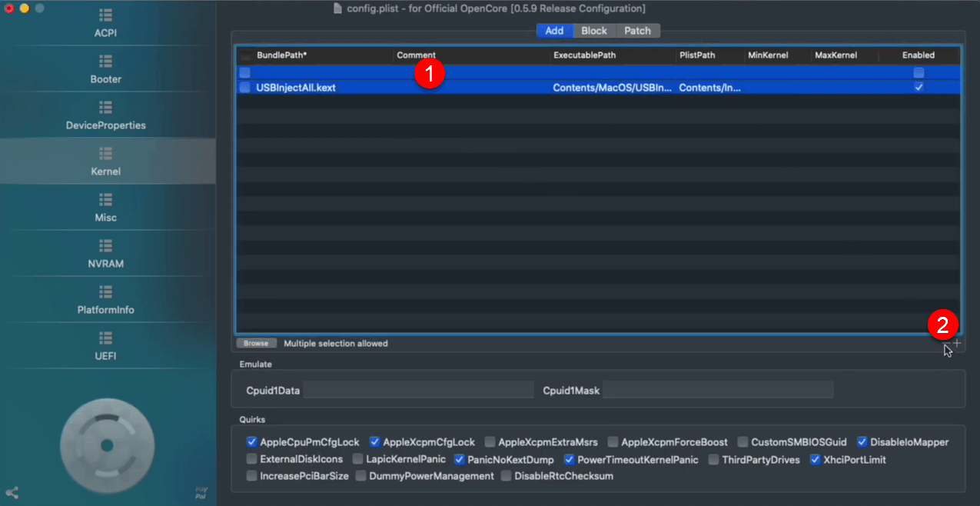
Task: Uncheck the XhciPortLimit quirk
Action: pos(816,459)
